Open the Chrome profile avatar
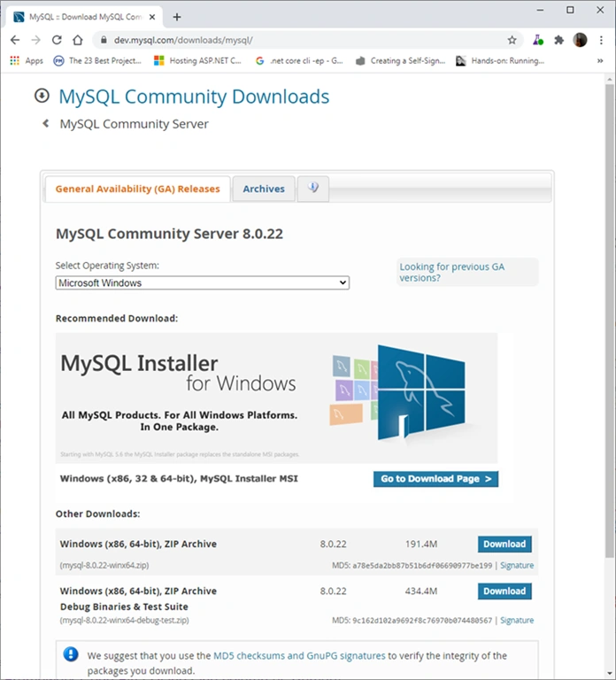 [x=580, y=41]
